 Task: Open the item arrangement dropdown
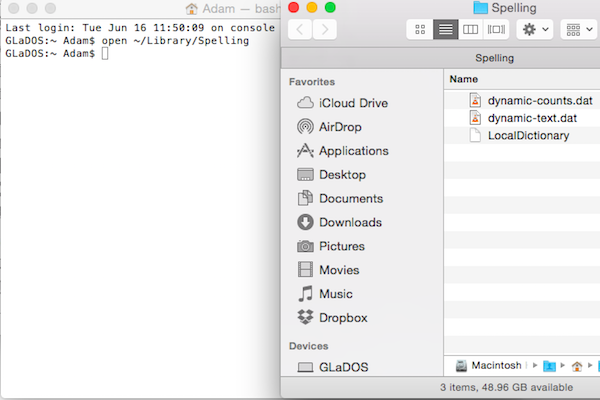coord(579,29)
